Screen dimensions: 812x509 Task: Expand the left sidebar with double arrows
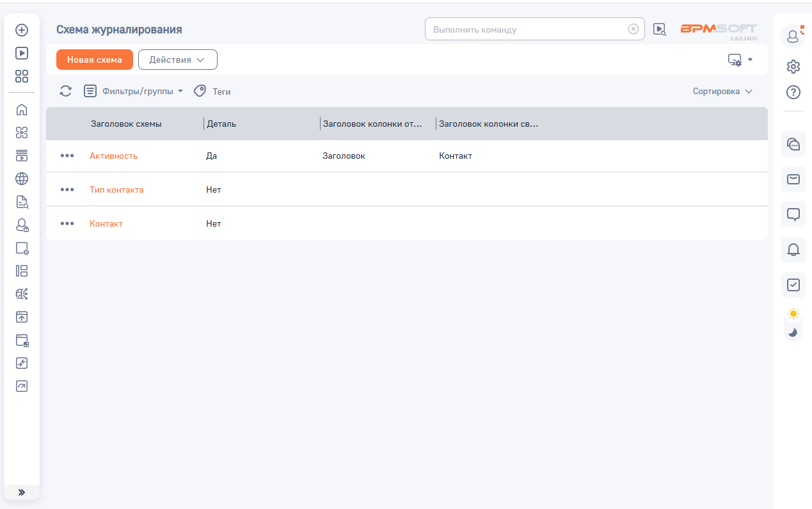(22, 492)
